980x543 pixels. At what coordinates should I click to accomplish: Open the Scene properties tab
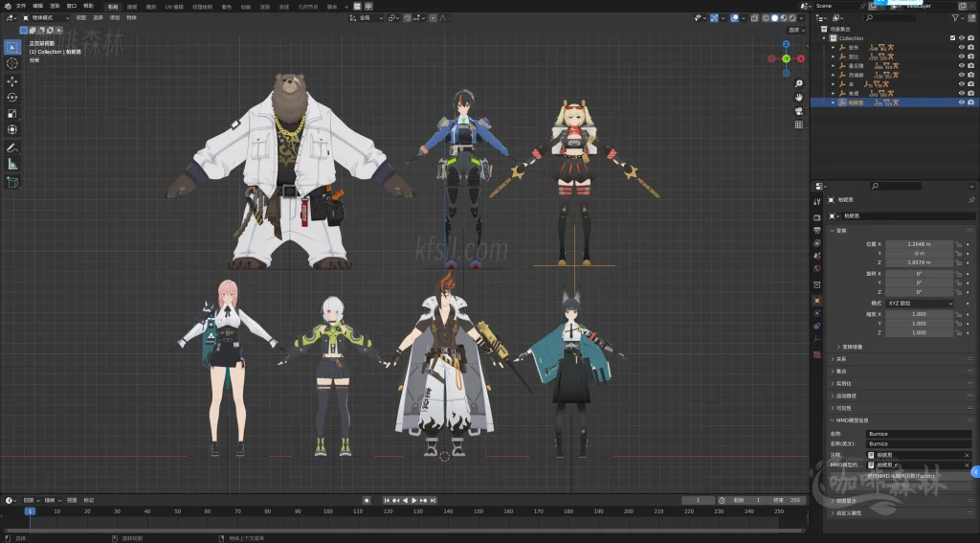tap(817, 256)
